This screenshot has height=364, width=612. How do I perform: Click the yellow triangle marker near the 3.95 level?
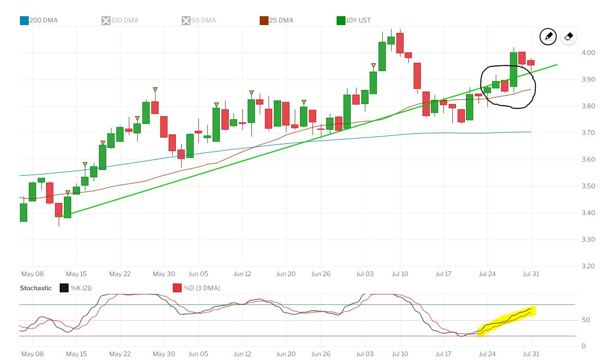373,65
